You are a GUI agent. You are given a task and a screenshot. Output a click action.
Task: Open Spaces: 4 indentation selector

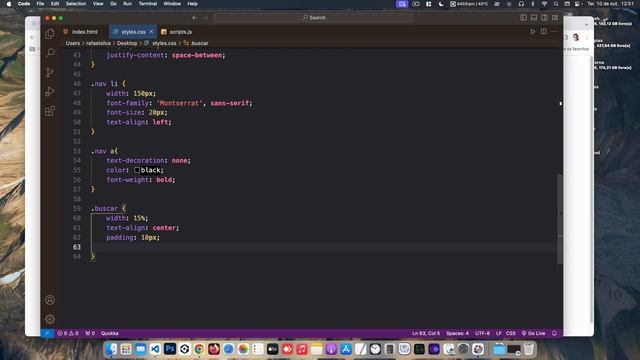click(457, 333)
